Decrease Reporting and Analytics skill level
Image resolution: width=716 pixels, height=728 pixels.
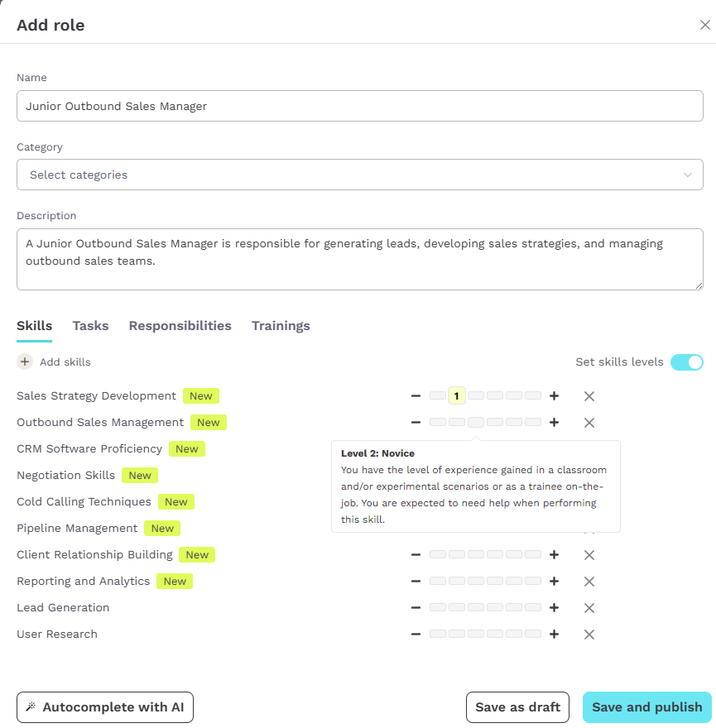[x=416, y=582]
